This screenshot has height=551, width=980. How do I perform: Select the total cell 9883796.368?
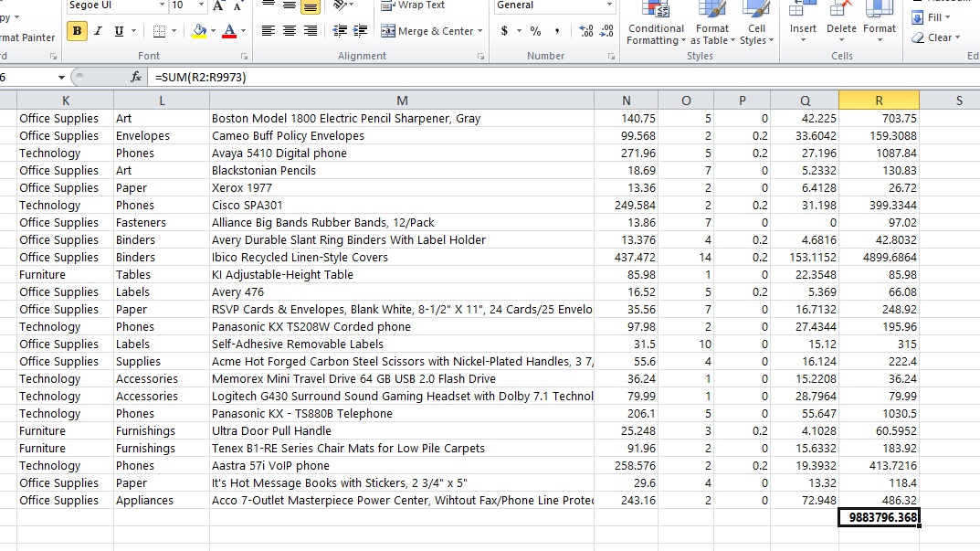(x=879, y=518)
